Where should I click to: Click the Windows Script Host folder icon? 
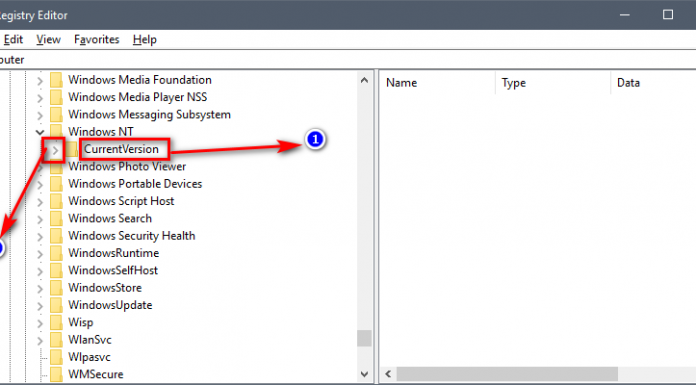click(x=56, y=201)
